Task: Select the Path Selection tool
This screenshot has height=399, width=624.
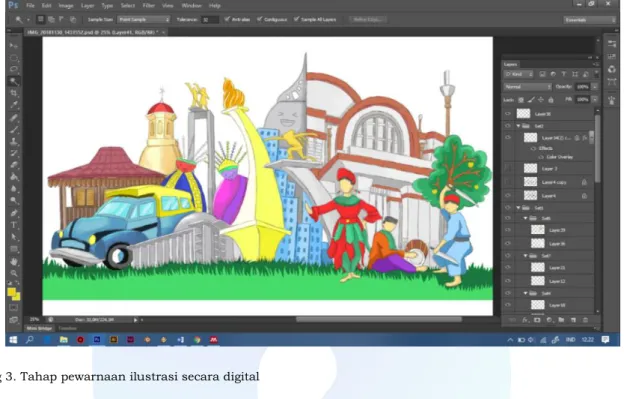Action: 14,237
